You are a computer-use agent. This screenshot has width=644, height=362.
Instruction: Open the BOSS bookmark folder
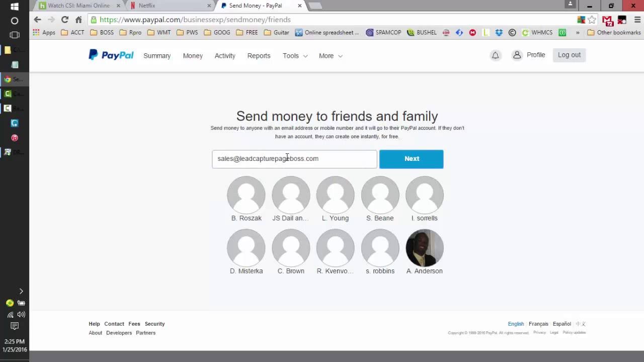[102, 32]
